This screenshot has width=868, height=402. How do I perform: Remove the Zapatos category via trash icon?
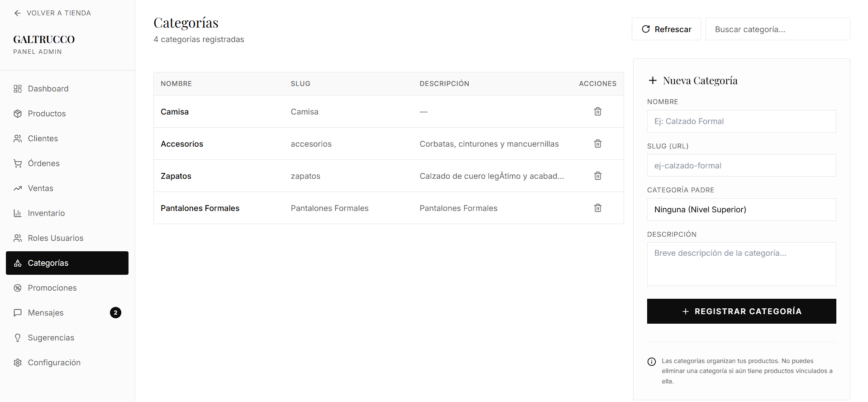597,176
